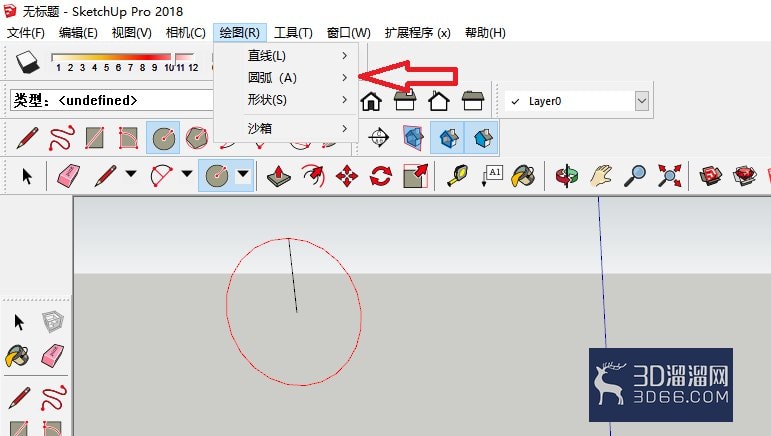Select the Scale tool
Image resolution: width=771 pixels, height=436 pixels.
coord(415,175)
